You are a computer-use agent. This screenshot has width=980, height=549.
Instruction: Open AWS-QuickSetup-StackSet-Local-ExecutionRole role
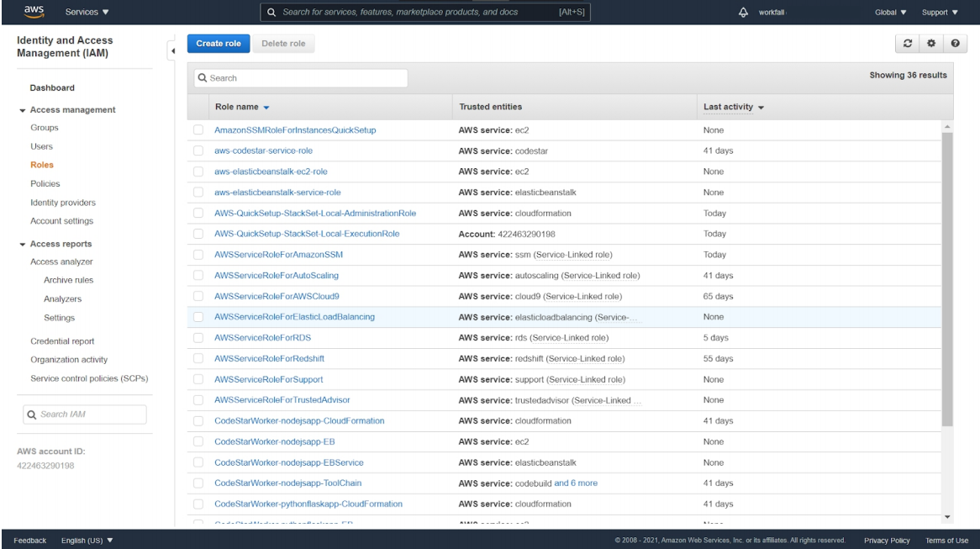[307, 234]
